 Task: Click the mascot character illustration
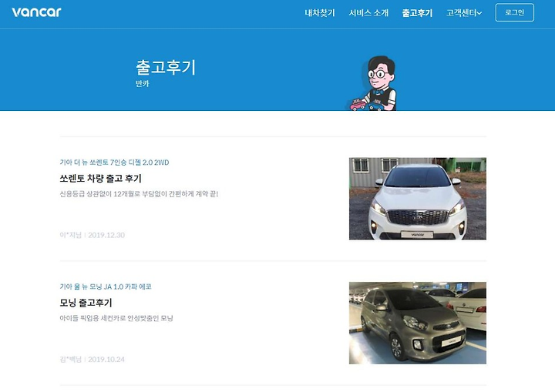pyautogui.click(x=372, y=83)
